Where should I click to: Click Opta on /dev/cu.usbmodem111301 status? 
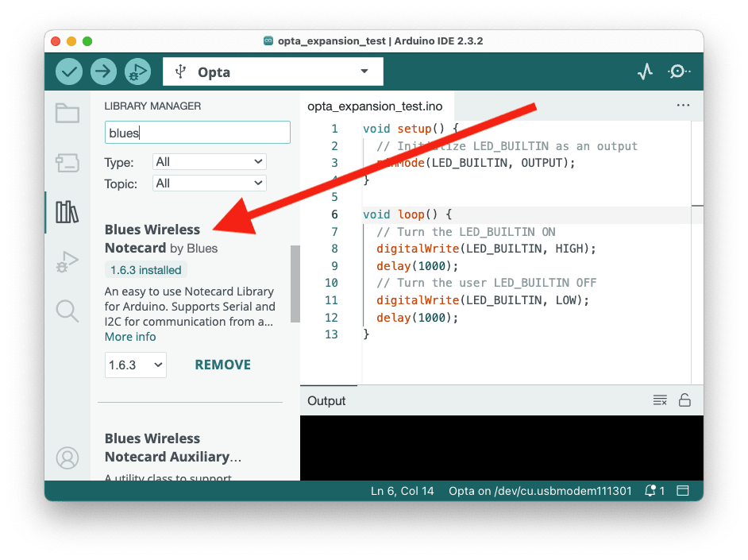click(x=540, y=491)
